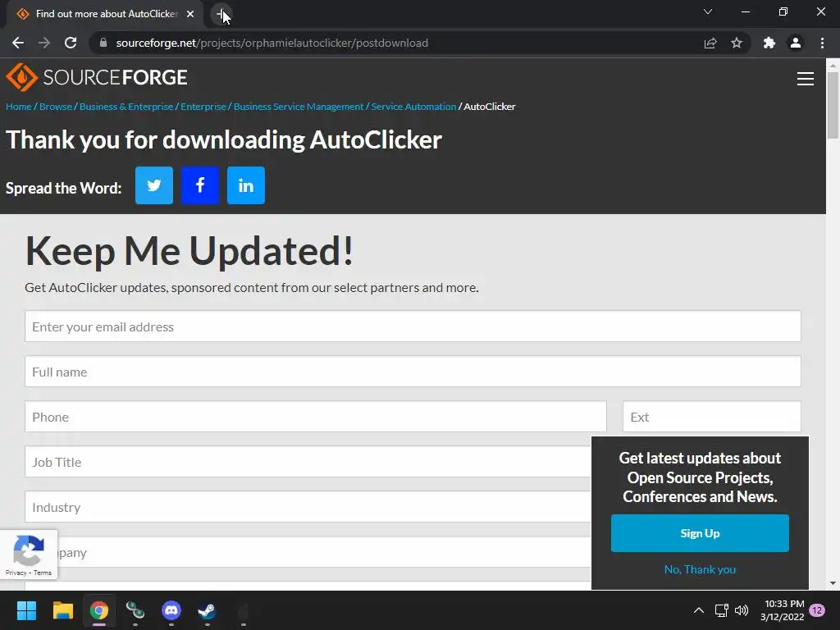Click the Chrome taskbar icon
Image resolution: width=840 pixels, height=630 pixels.
[99, 610]
